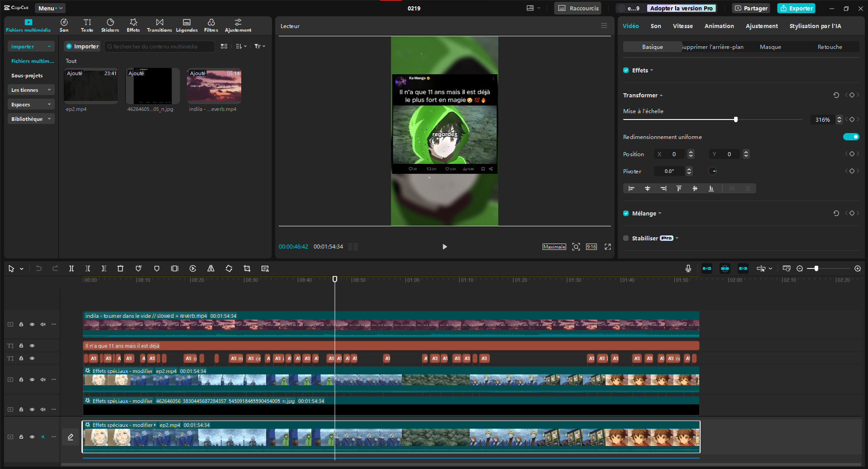Click the redo arrow in timeline toolbar
The width and height of the screenshot is (868, 469).
pyautogui.click(x=55, y=268)
